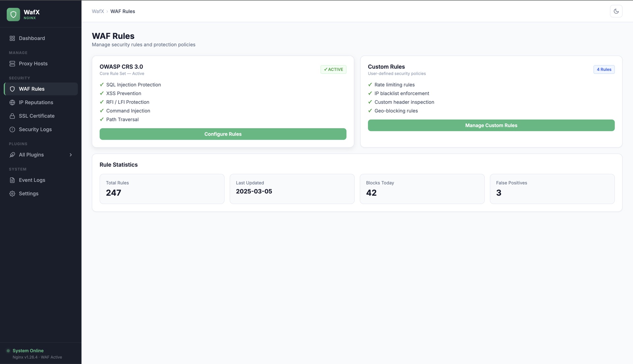Click the Proxy Hosts server icon
The width and height of the screenshot is (633, 364).
click(12, 64)
